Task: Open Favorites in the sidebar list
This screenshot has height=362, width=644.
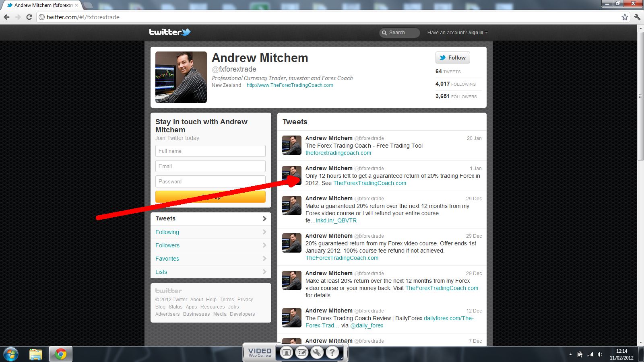Action: click(211, 259)
